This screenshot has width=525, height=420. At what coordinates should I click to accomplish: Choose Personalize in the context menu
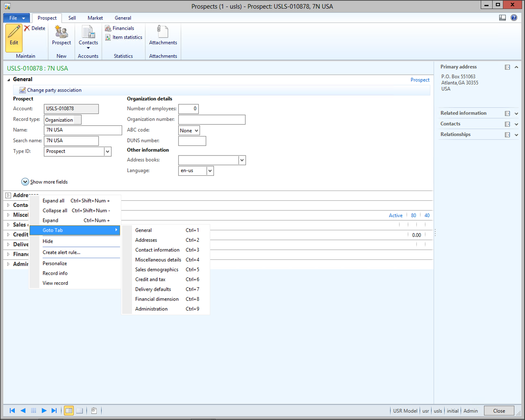click(x=55, y=263)
